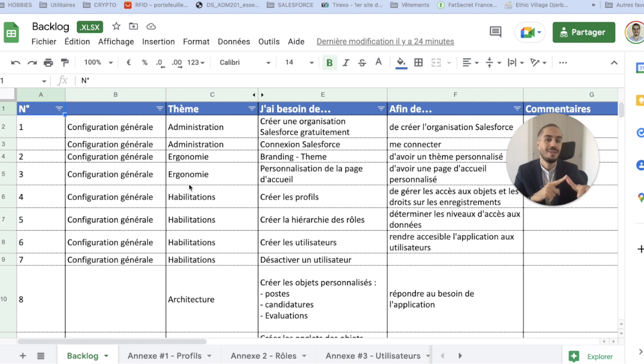Open the Calibri font dropdown

tap(245, 63)
